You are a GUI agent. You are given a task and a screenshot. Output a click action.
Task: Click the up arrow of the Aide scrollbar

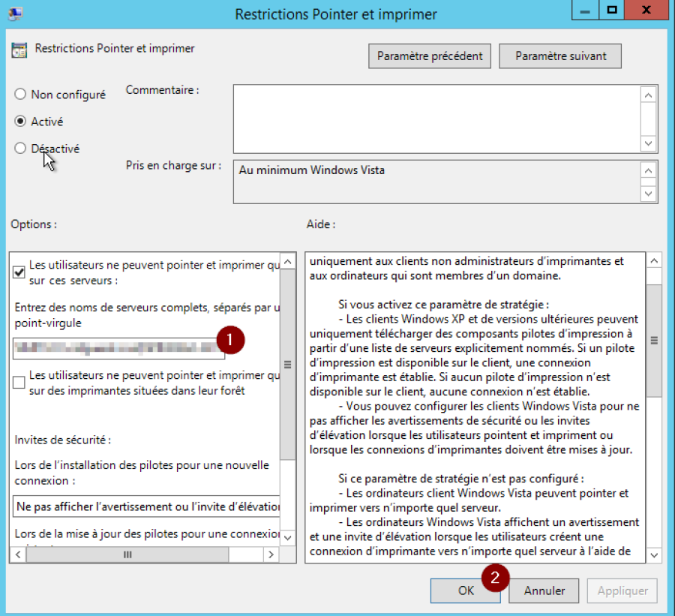pyautogui.click(x=654, y=260)
